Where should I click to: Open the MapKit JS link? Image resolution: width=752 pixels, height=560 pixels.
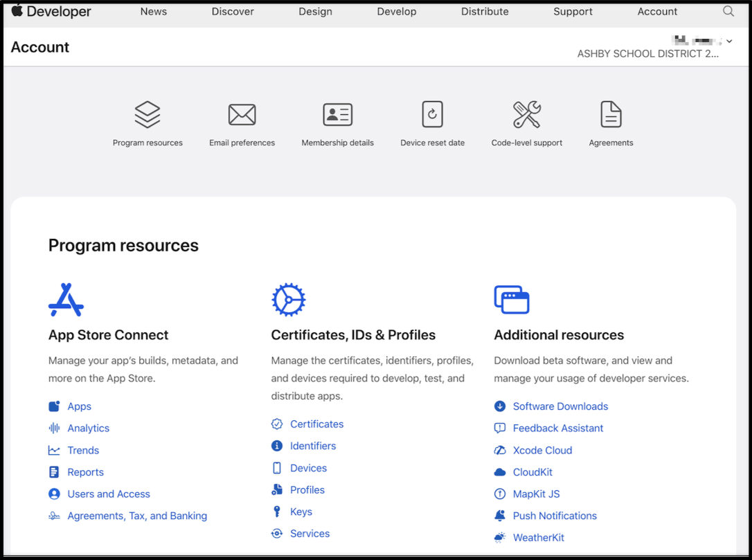tap(536, 494)
